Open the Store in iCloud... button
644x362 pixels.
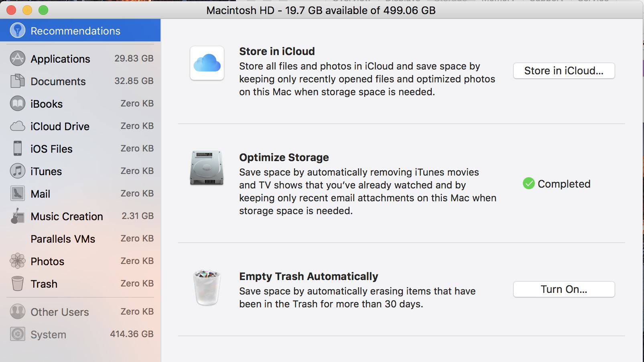564,71
